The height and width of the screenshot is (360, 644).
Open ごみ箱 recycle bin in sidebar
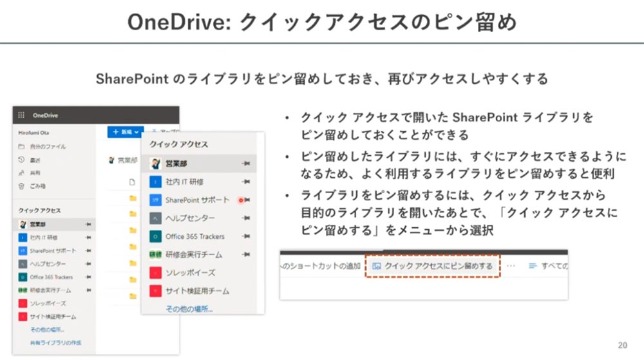click(x=37, y=186)
